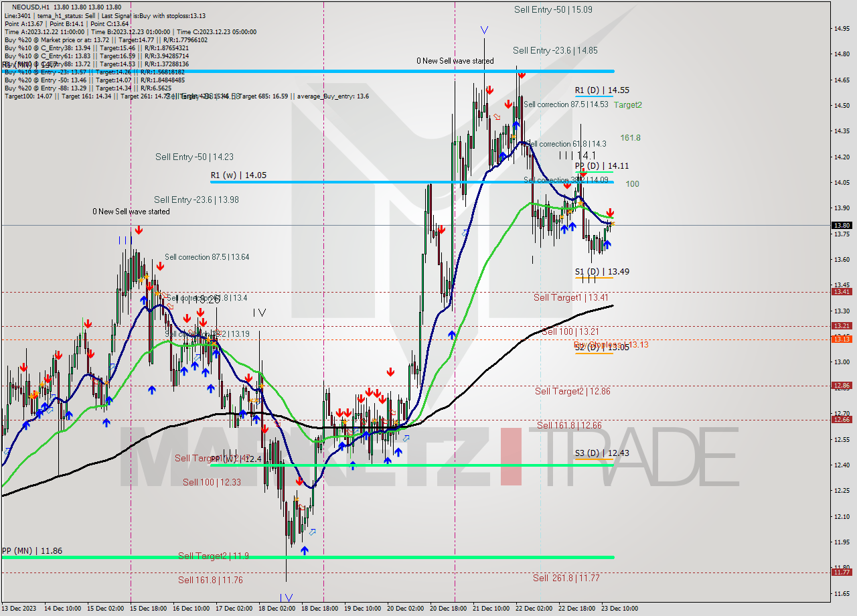This screenshot has width=857, height=616.
Task: Click the 'Sell correction 61.8 | 14.3' label
Action: (566, 144)
